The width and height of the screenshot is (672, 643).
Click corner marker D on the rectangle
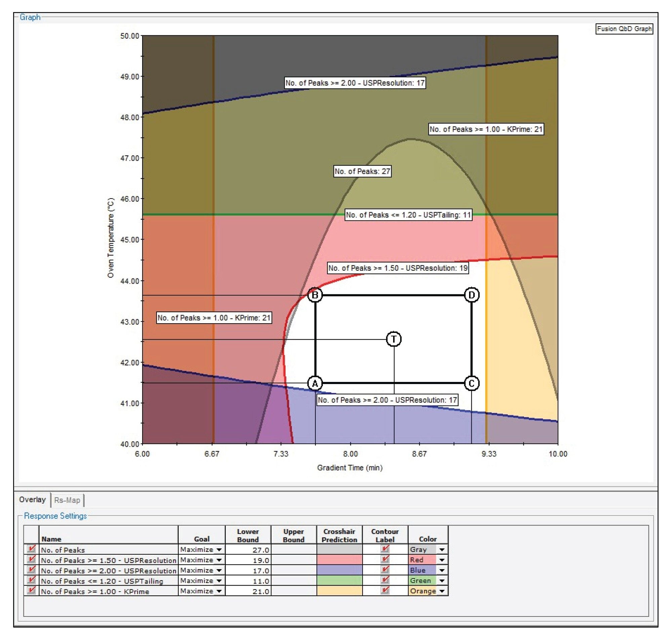coord(471,295)
